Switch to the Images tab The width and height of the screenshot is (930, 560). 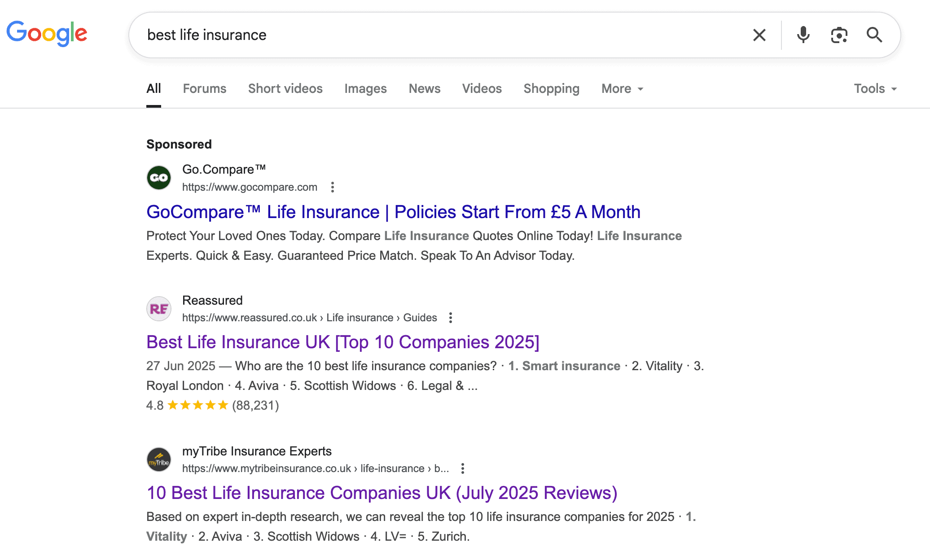tap(365, 88)
